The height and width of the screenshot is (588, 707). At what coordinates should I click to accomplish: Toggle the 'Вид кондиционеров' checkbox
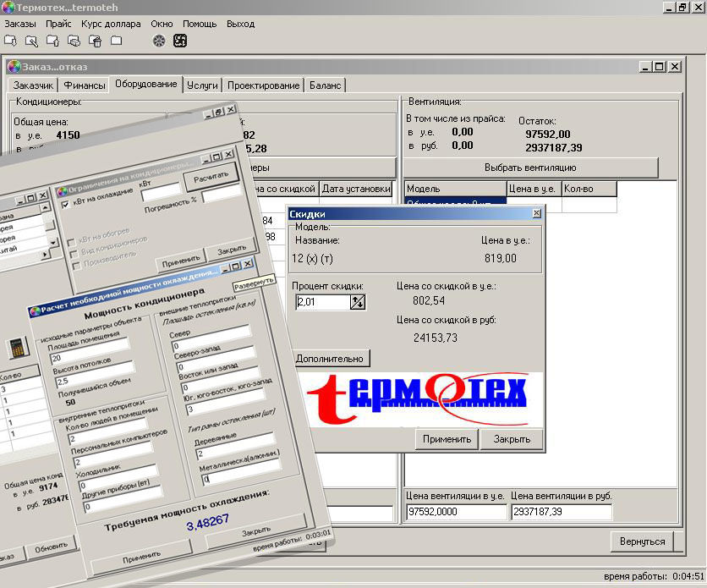pos(74,254)
